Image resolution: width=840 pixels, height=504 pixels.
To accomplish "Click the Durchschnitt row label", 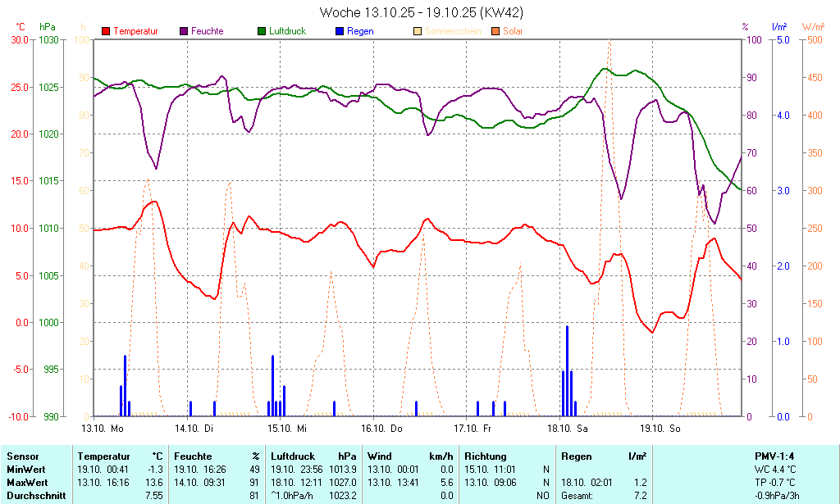I will pyautogui.click(x=33, y=496).
